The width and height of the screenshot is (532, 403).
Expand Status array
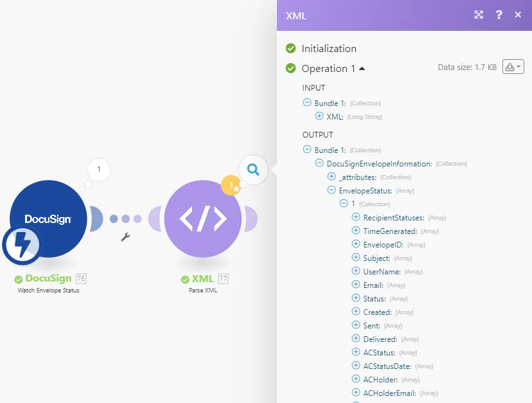(355, 298)
